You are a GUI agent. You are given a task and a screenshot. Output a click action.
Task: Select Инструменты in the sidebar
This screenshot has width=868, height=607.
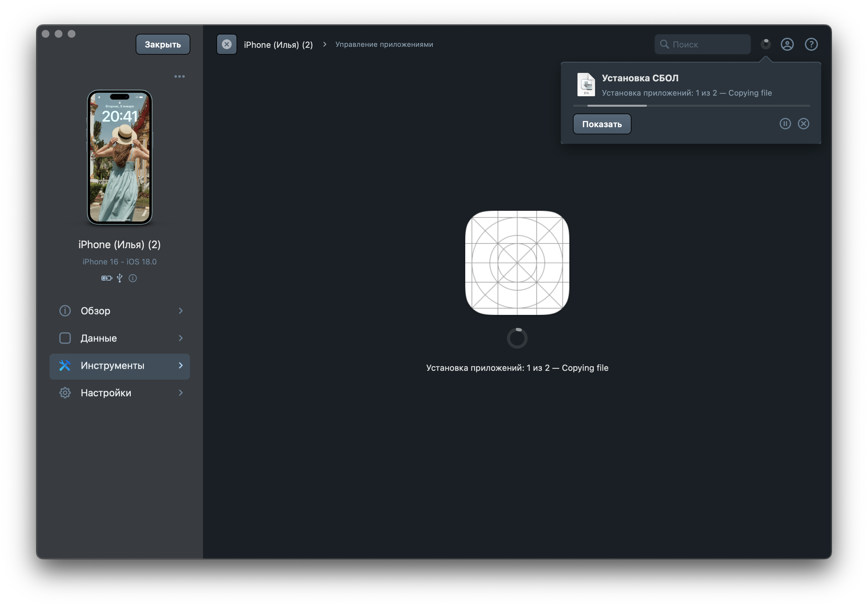click(x=119, y=366)
